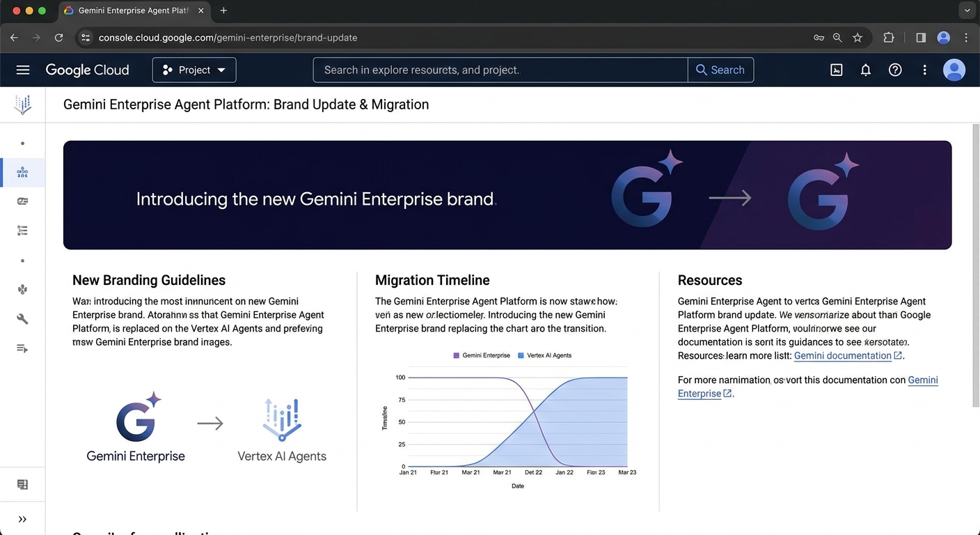Screen dimensions: 980x535
Task: Select the Gemini Enterprise Agent Platform tab
Action: click(132, 10)
